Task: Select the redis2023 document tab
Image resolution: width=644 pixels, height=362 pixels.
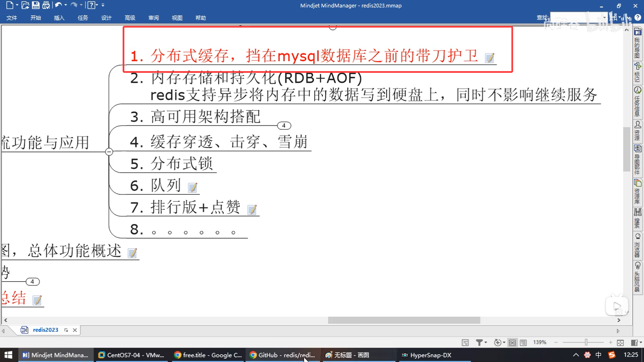Action: click(45, 330)
